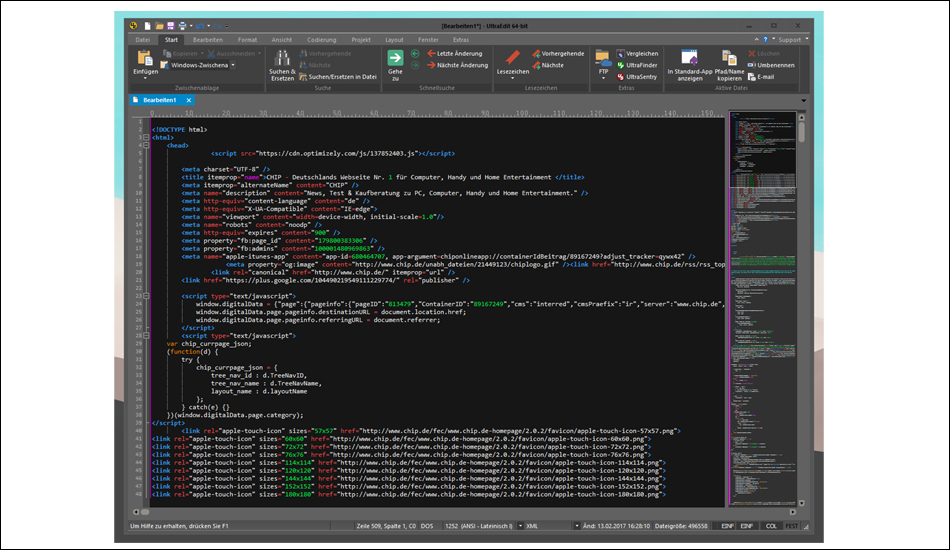Viewport: 950px width, 550px height.
Task: Click the green forward navigation circle icon
Action: 415,65
